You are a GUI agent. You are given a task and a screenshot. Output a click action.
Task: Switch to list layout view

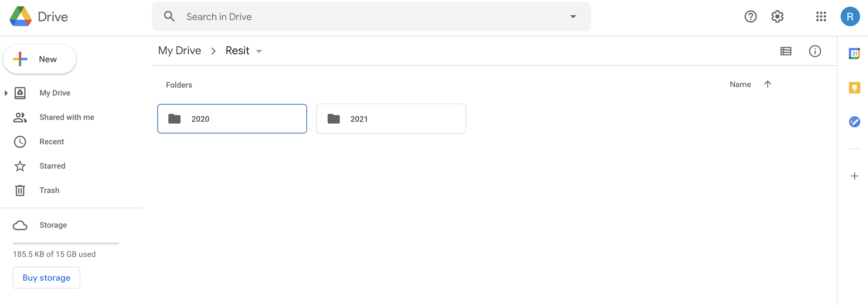(x=786, y=51)
